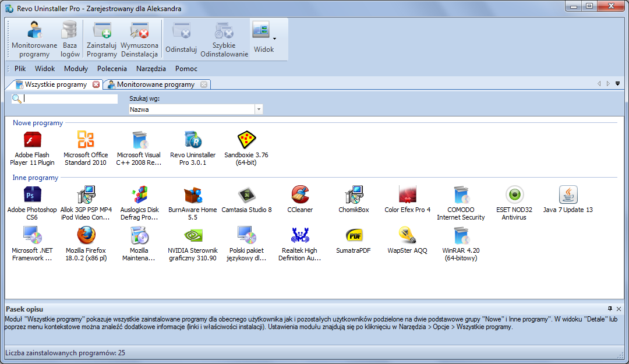
Task: Select Allok 3GP PSP MP4 converter
Action: click(86, 203)
